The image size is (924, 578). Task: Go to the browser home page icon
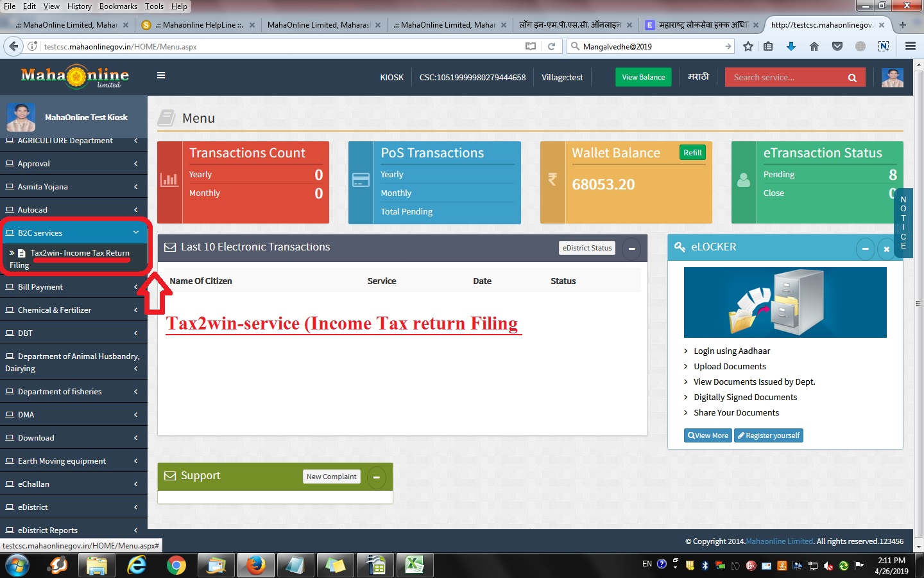[x=814, y=46]
